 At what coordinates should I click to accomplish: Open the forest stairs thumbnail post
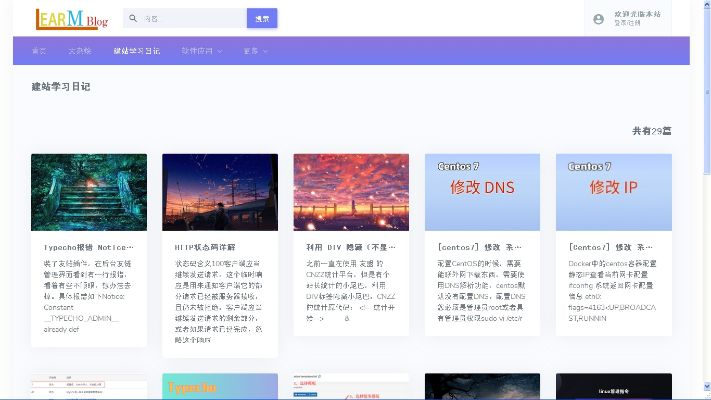tap(89, 192)
